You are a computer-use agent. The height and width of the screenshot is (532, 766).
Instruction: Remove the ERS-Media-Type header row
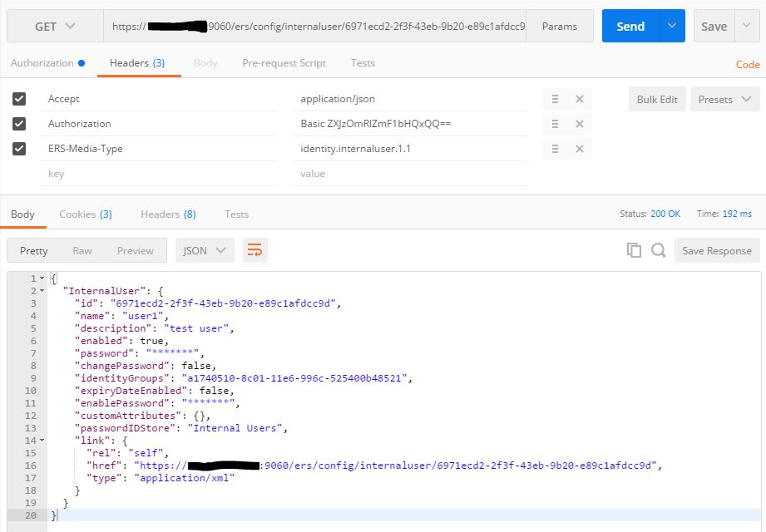pyautogui.click(x=580, y=149)
